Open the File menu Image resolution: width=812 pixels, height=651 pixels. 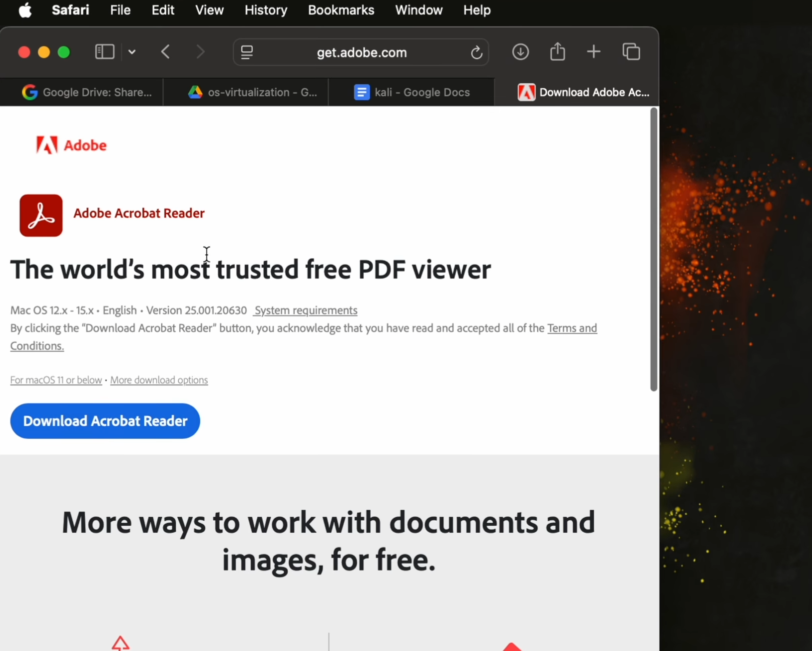[x=120, y=10]
